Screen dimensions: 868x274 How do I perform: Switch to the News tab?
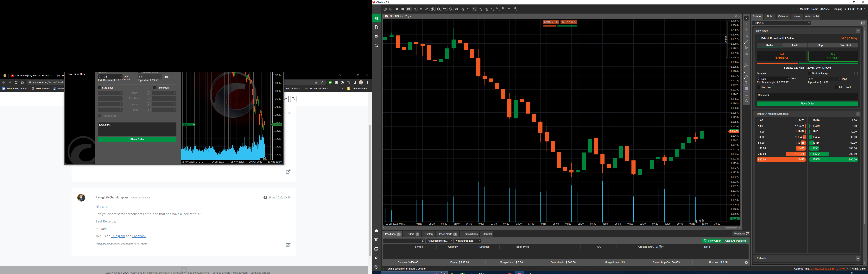tap(797, 16)
